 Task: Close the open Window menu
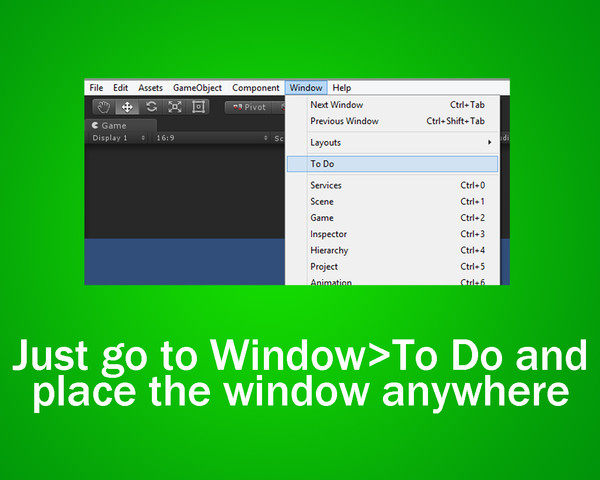[306, 88]
